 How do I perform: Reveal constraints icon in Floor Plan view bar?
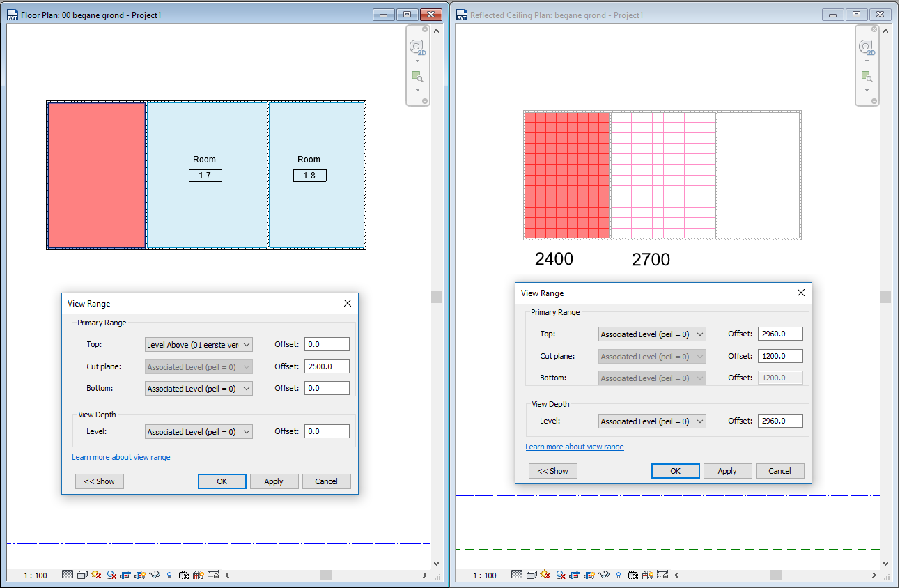(x=213, y=575)
